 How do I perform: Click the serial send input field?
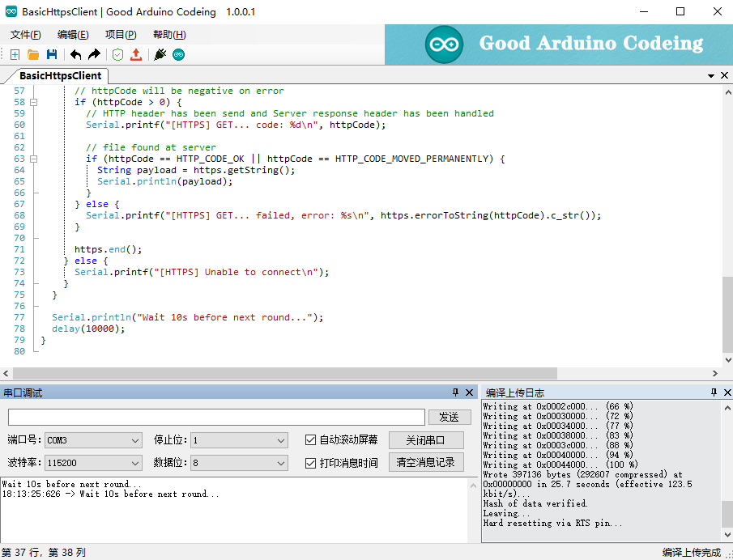[215, 417]
